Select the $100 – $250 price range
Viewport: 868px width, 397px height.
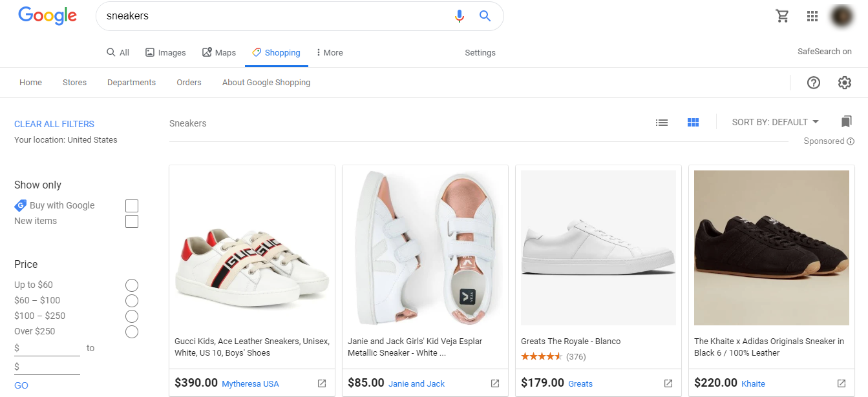(x=132, y=316)
